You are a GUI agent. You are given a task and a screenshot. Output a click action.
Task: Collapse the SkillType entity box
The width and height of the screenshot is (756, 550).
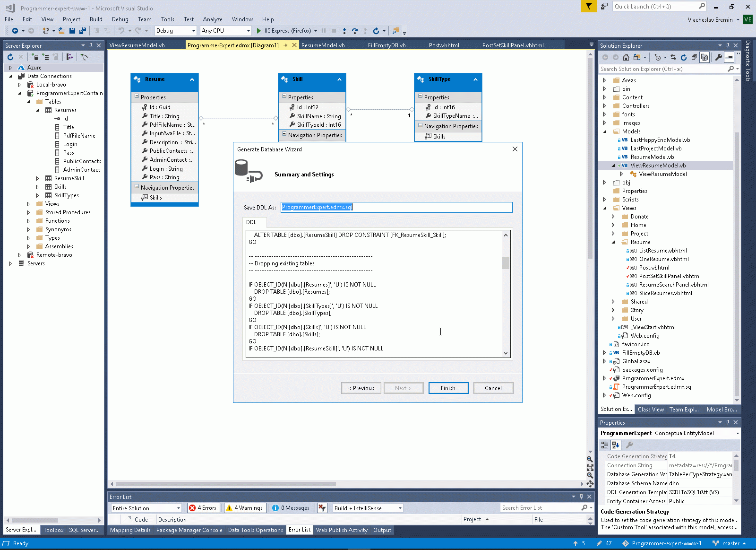click(x=475, y=79)
